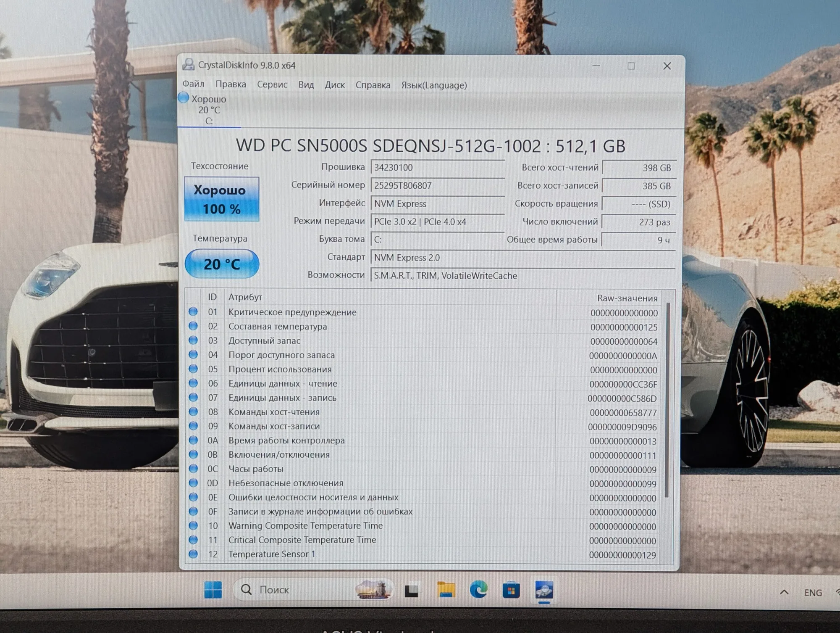This screenshot has height=633, width=840.
Task: Click the status dot for Составная температура
Action: coord(193,326)
